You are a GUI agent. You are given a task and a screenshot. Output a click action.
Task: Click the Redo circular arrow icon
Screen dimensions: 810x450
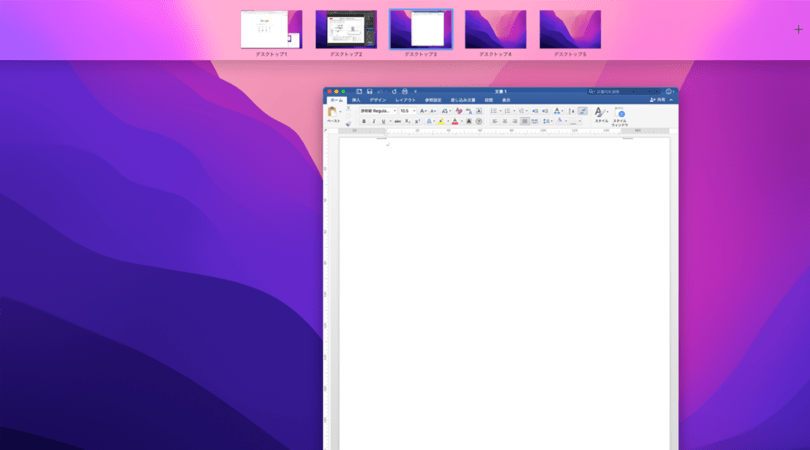tap(394, 91)
